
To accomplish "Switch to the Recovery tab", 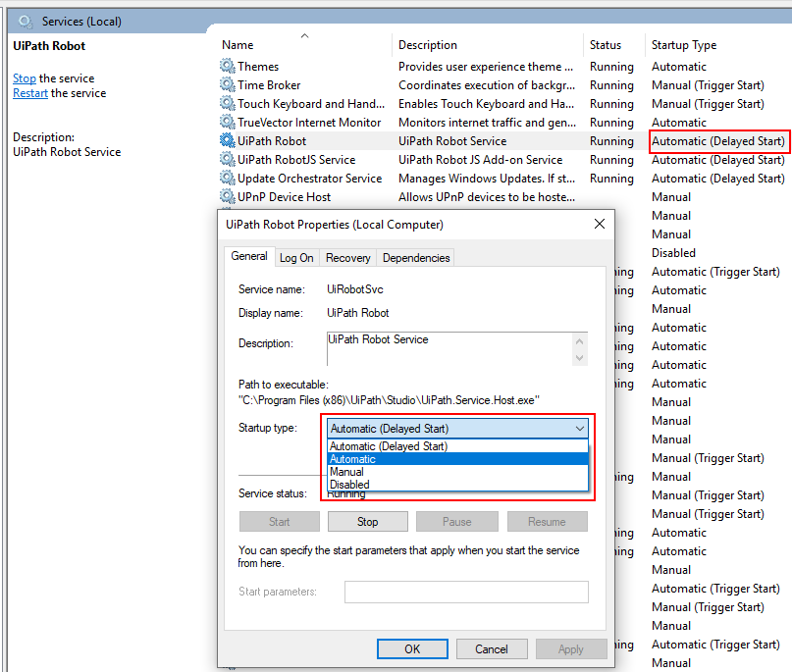I will pos(348,258).
